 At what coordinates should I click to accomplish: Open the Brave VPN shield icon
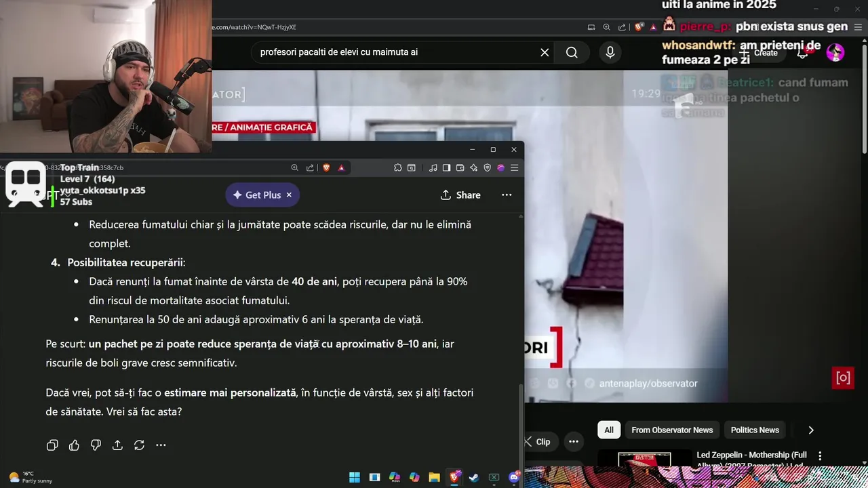click(487, 168)
